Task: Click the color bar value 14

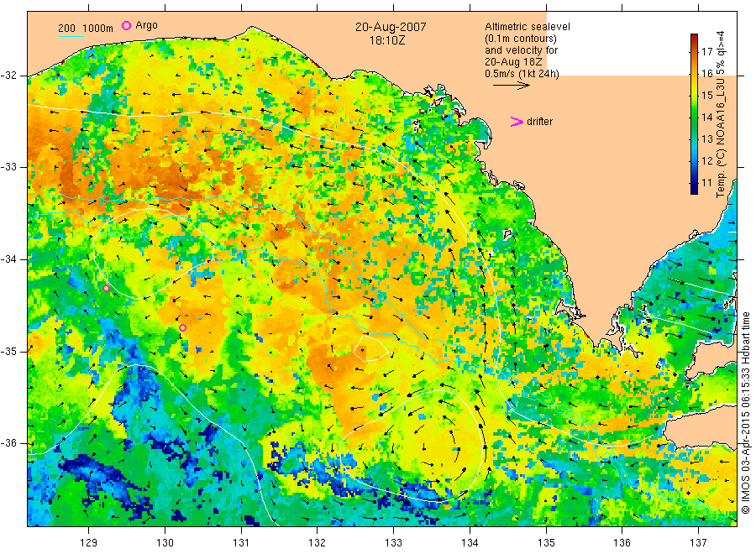Action: click(706, 117)
